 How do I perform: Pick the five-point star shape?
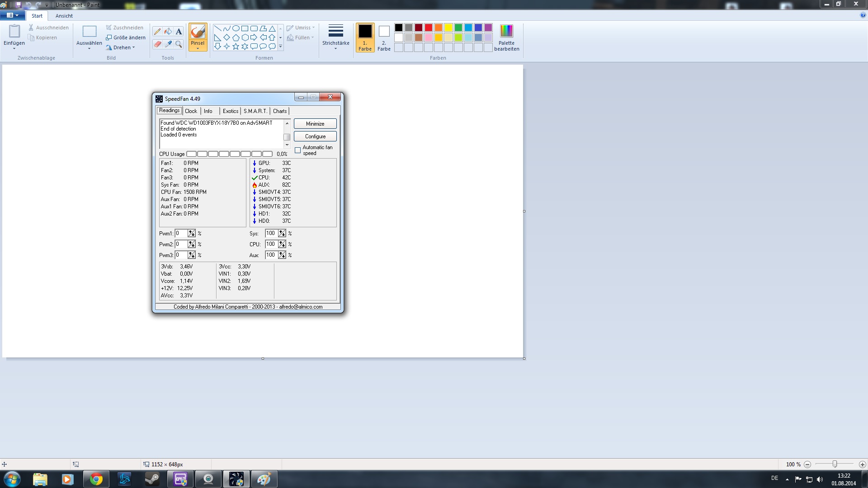236,47
